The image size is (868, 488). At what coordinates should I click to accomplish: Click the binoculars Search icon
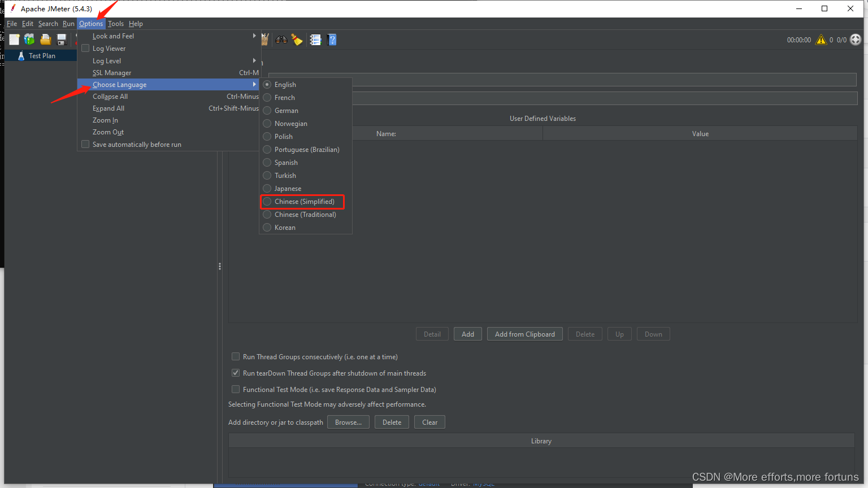(281, 40)
